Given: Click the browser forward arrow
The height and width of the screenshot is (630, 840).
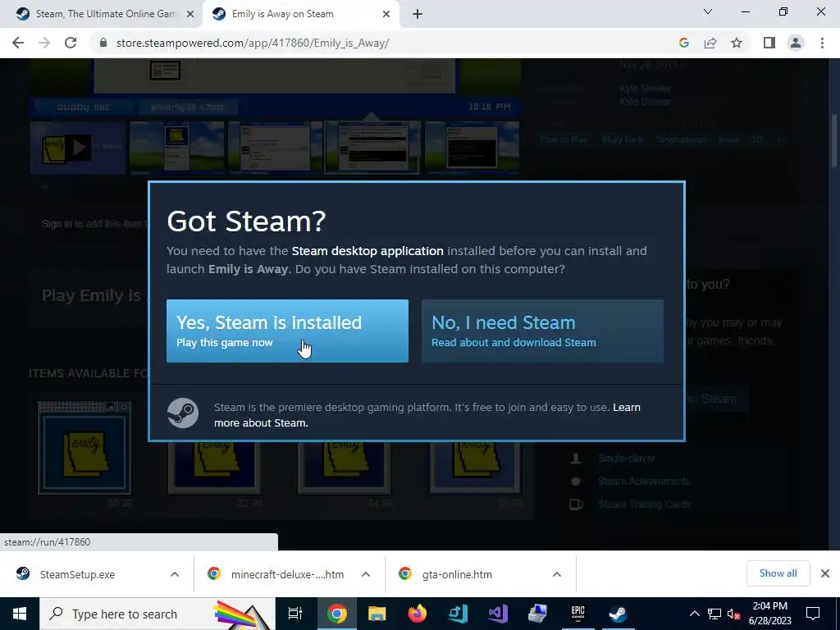Looking at the screenshot, I should click(44, 43).
